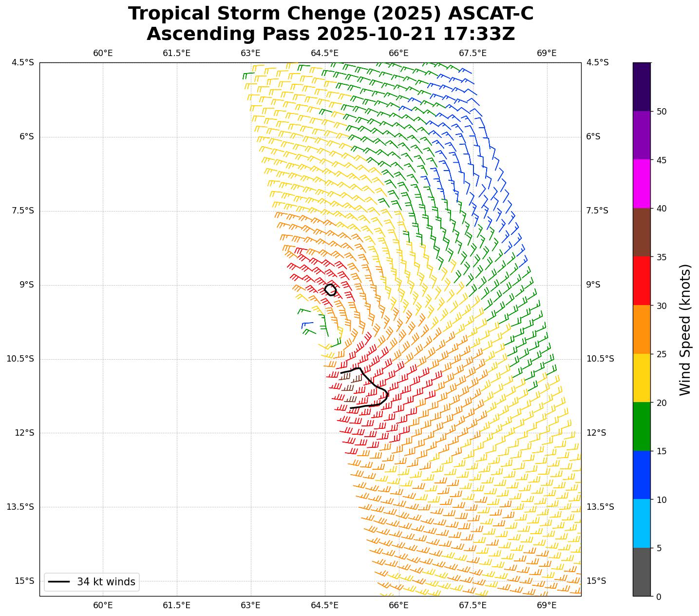This screenshot has height=616, width=699.
Task: Select the orange 25-30 knot colorbar band
Action: pos(642,329)
